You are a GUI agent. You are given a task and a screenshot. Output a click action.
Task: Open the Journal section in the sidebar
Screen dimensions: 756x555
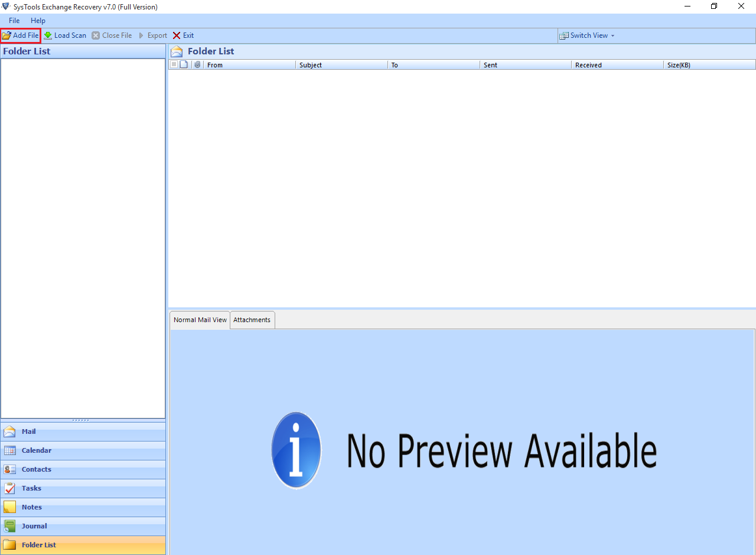[x=83, y=526]
